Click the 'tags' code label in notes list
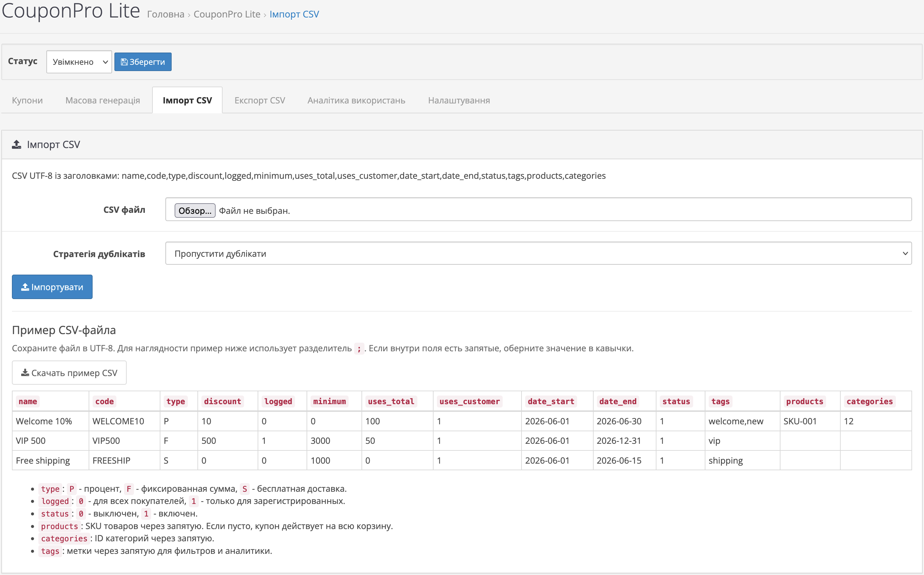The width and height of the screenshot is (924, 575). point(50,551)
